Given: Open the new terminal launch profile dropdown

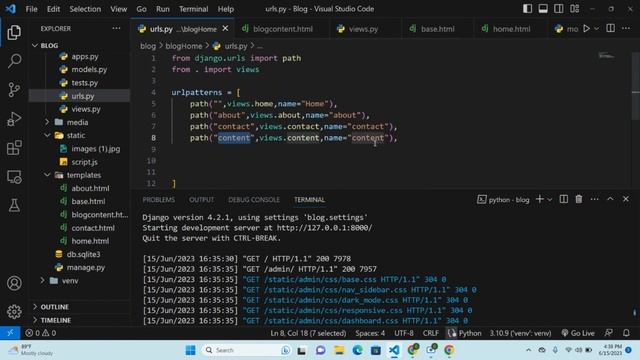Looking at the screenshot, I should 550,200.
